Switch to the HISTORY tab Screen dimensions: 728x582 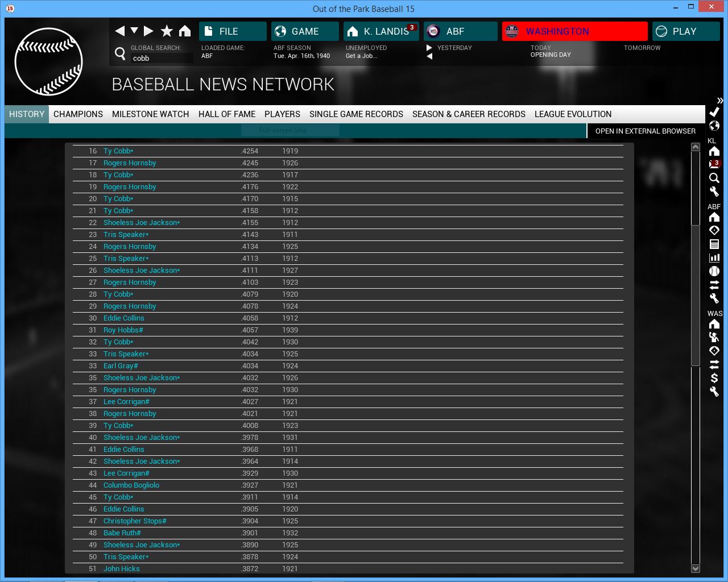[27, 114]
